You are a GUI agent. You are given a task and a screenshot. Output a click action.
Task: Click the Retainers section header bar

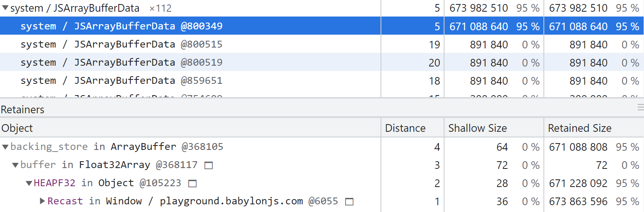tap(282, 109)
